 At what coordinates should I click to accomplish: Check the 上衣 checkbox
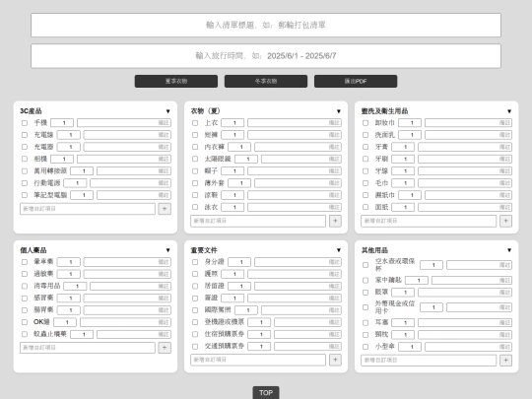pyautogui.click(x=195, y=123)
